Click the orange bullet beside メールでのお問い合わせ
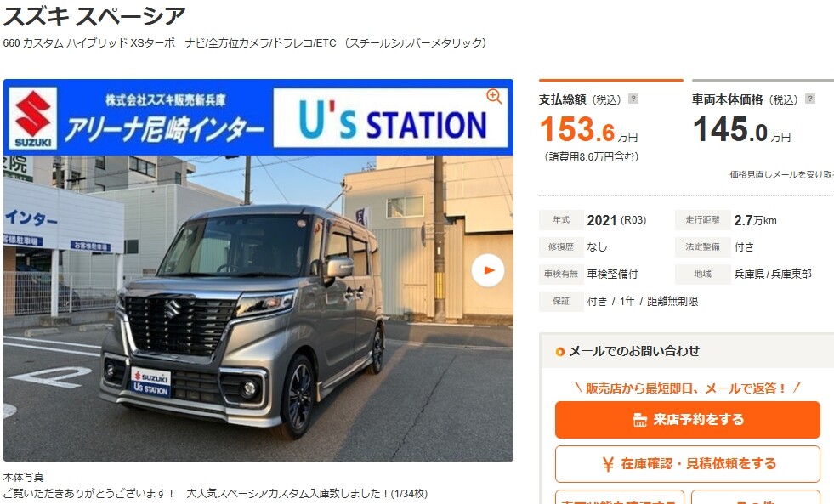This screenshot has height=504, width=834. click(x=559, y=351)
